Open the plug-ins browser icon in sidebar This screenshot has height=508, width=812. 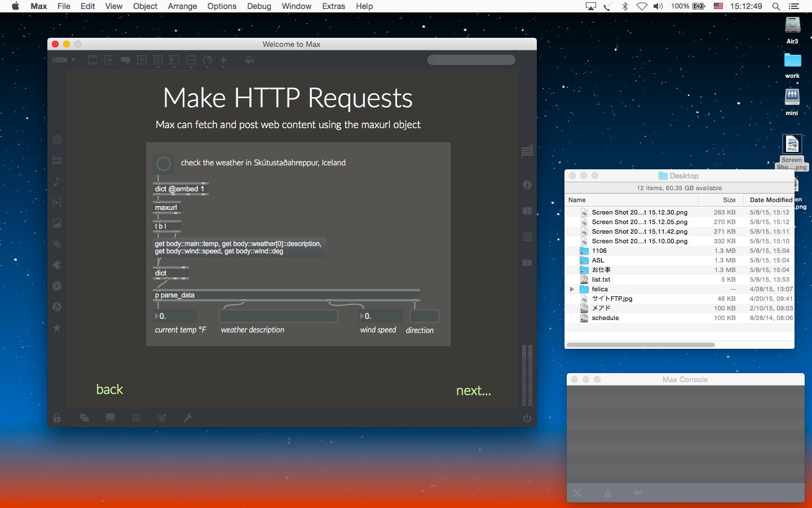57,265
